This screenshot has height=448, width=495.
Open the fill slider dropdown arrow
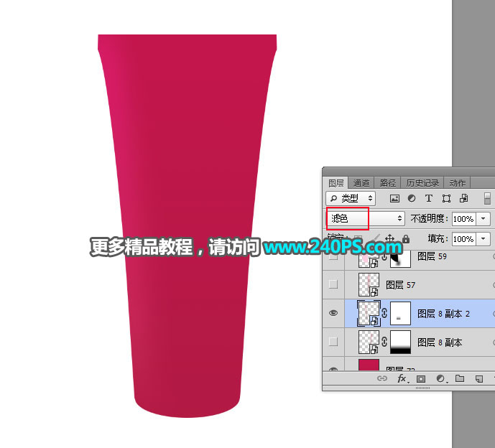(483, 239)
